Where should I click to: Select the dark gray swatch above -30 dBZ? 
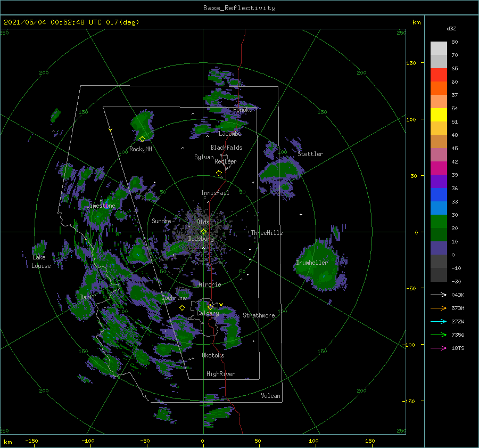[x=439, y=275]
